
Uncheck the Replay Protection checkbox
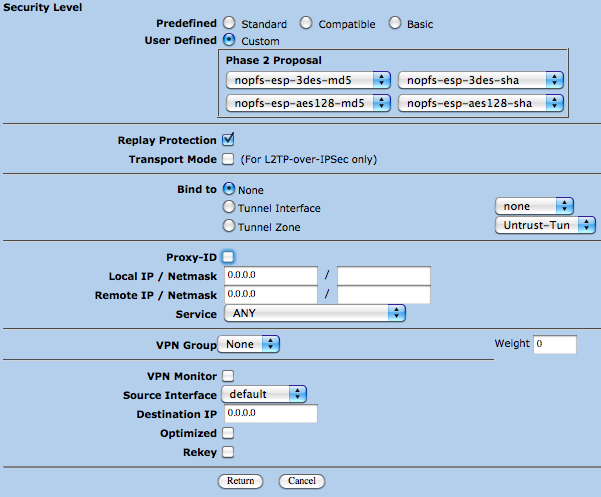(228, 139)
